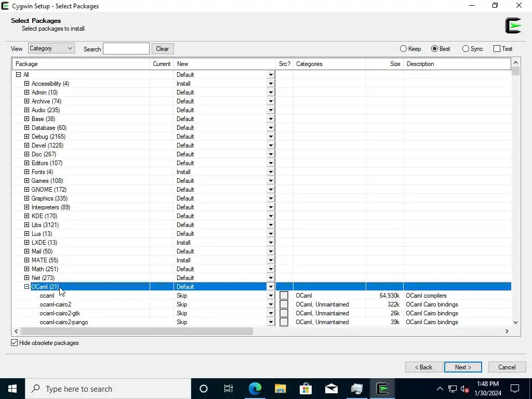Expand the GNOME (172) category

click(x=27, y=189)
